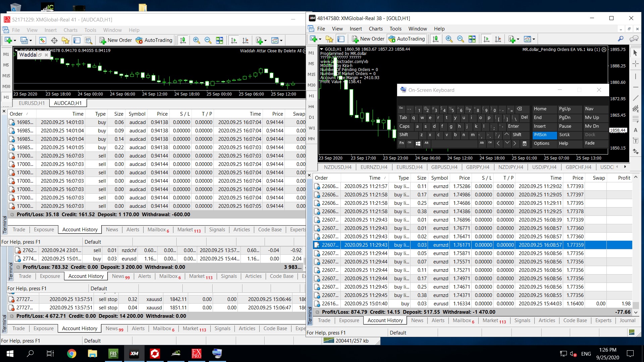Switch to the GBPUSD,H4 chart tab
The width and height of the screenshot is (644, 362).
tap(444, 167)
